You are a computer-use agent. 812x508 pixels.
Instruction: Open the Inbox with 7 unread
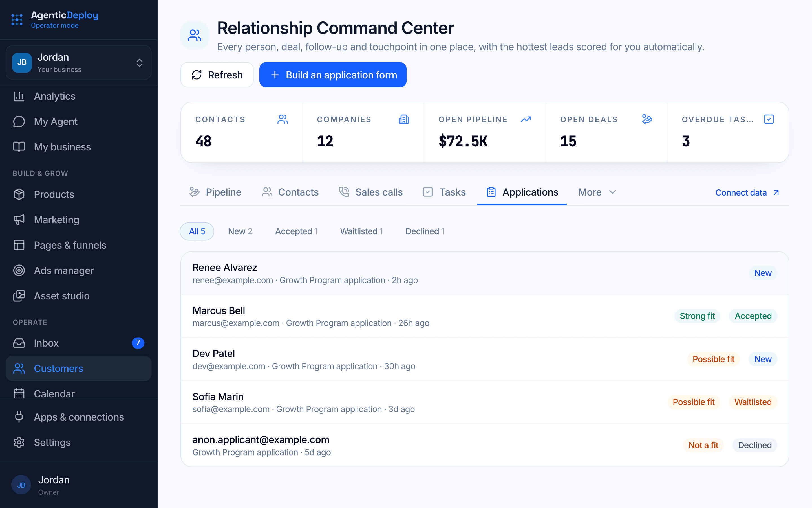[x=78, y=343]
